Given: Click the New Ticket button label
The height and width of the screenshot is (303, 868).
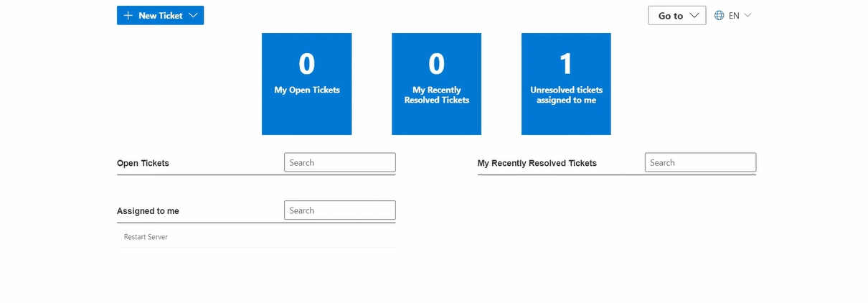Looking at the screenshot, I should coord(161,15).
